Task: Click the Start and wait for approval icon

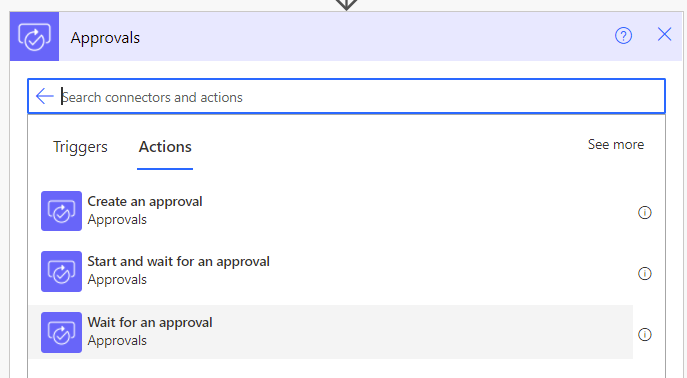Action: (61, 271)
